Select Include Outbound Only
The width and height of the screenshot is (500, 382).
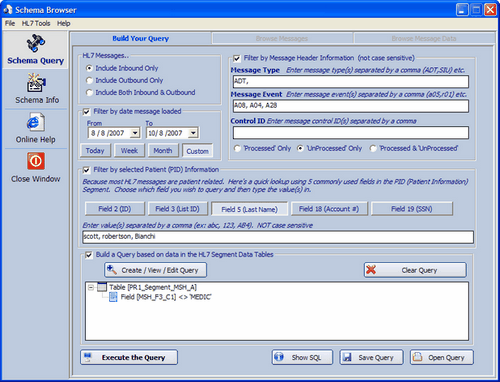tap(89, 80)
